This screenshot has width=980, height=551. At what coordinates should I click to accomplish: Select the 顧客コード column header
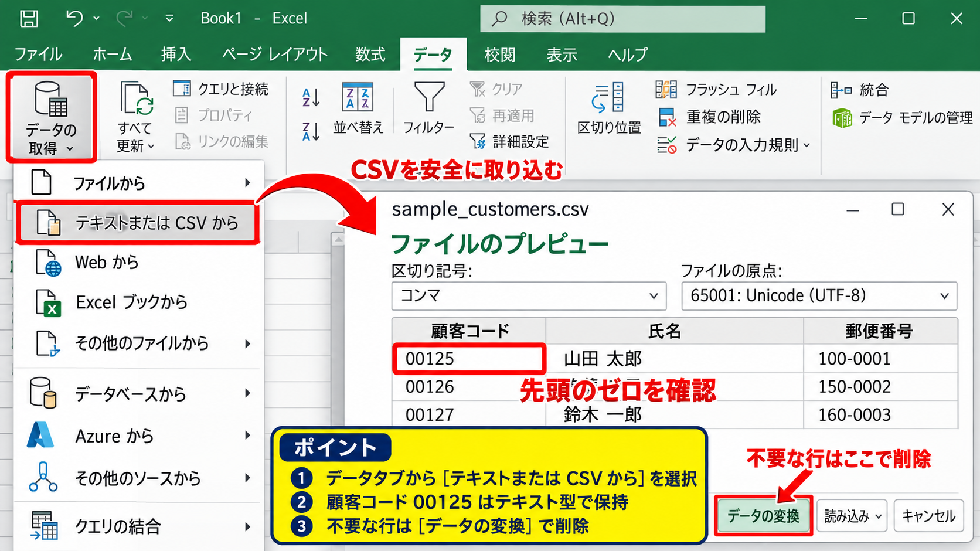pyautogui.click(x=469, y=331)
